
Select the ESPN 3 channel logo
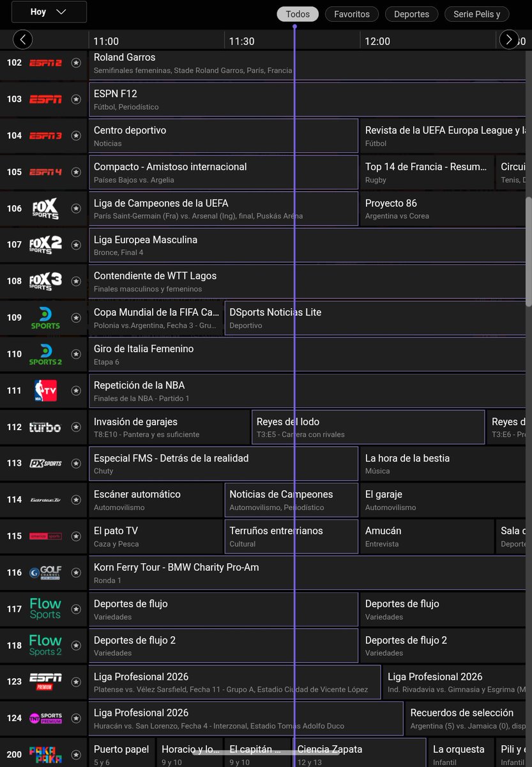(x=45, y=136)
